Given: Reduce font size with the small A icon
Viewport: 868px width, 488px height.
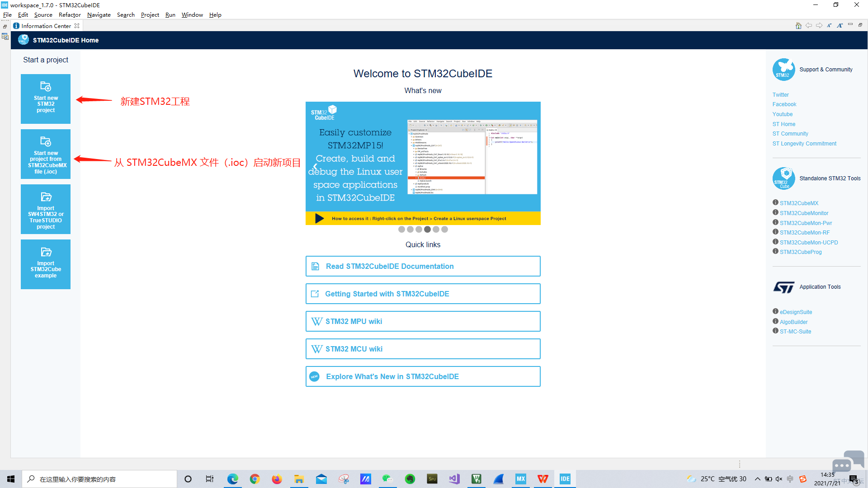Looking at the screenshot, I should tap(829, 26).
